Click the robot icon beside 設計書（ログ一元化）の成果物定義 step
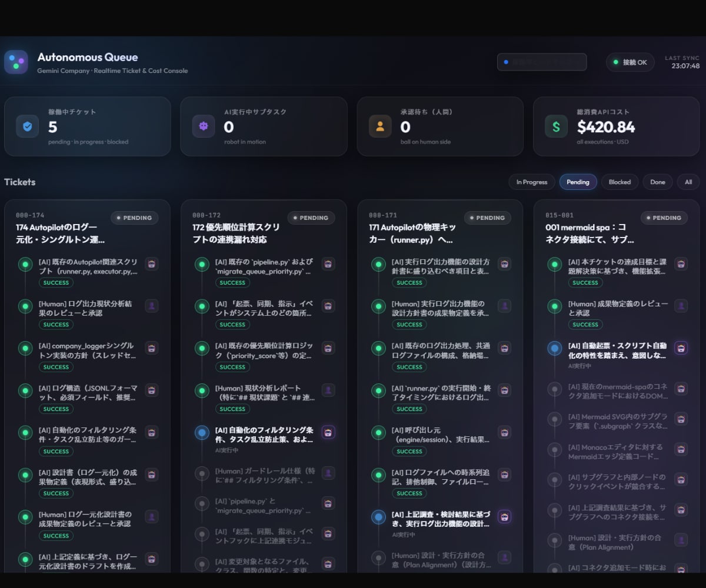706x588 pixels. pos(152,475)
